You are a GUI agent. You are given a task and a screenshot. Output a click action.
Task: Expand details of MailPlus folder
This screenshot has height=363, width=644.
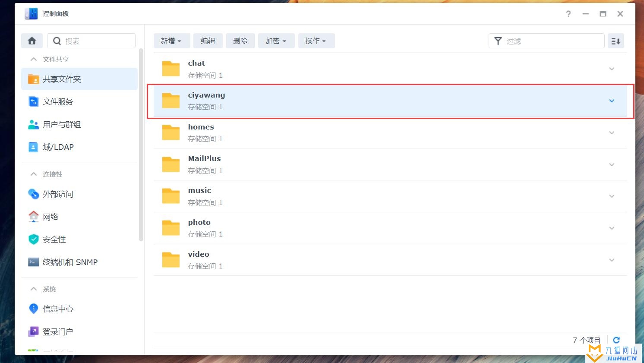point(612,164)
